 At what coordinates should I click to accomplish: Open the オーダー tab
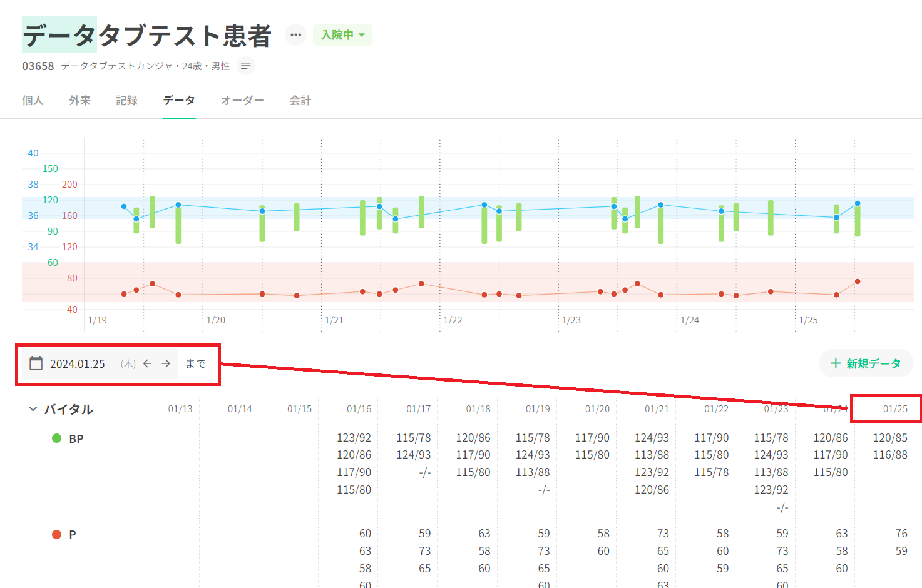[242, 101]
